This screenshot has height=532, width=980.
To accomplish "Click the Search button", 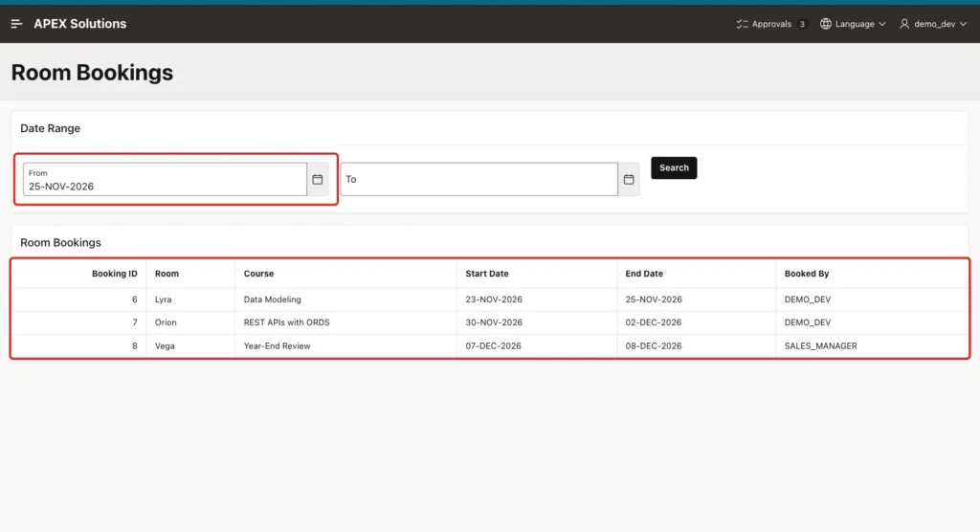I will point(674,167).
